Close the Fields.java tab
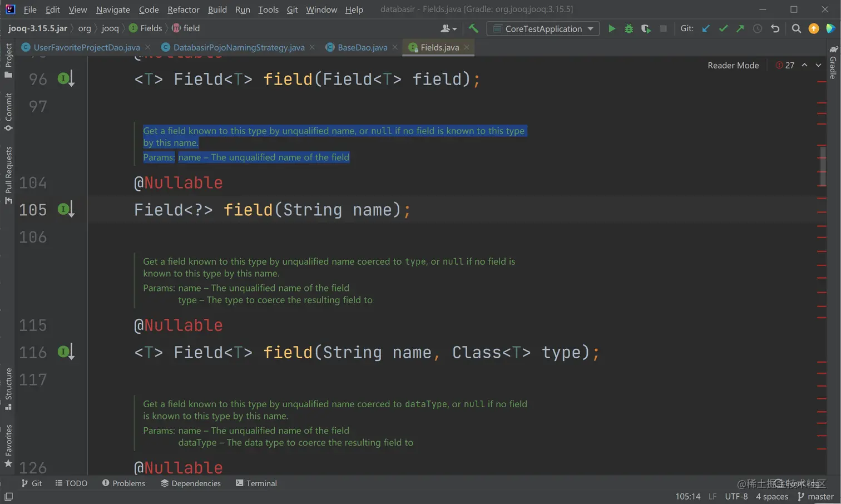The width and height of the screenshot is (841, 504). coord(467,47)
